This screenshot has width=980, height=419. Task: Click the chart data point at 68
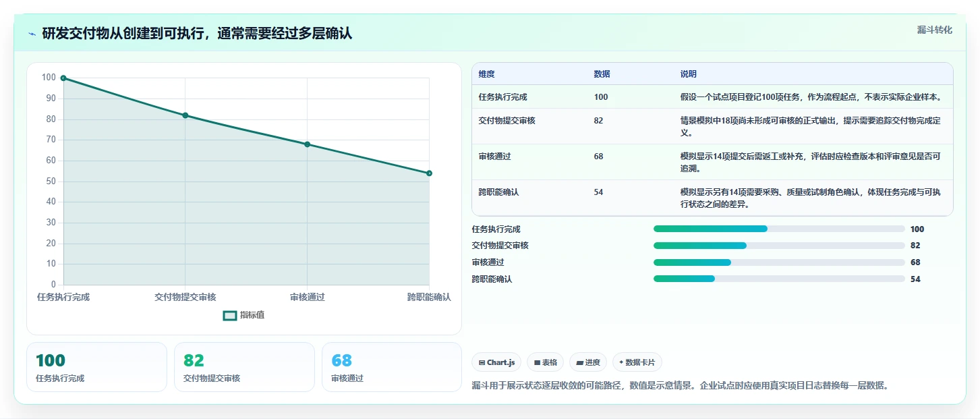click(x=307, y=144)
